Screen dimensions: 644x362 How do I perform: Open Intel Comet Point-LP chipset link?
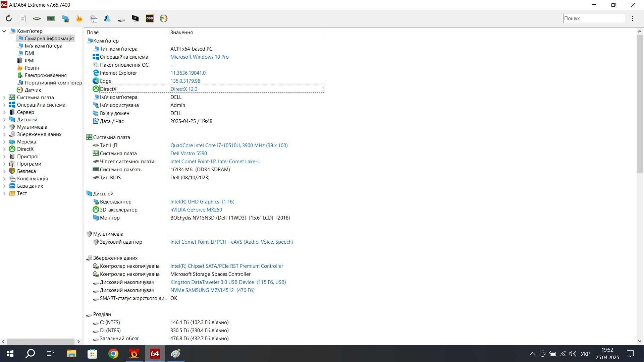coord(215,162)
